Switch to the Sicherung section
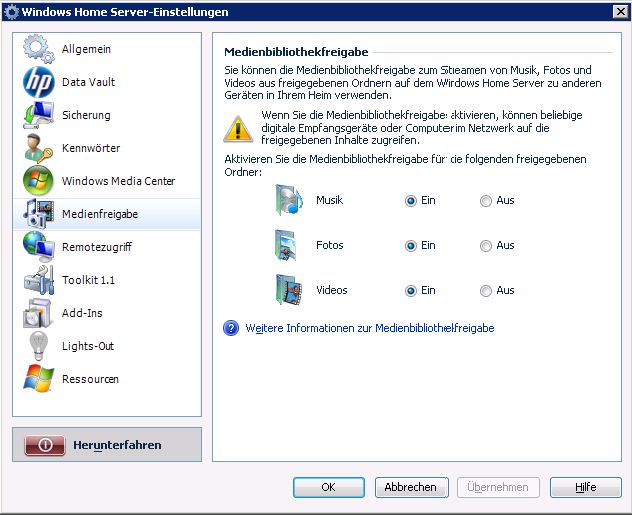This screenshot has width=632, height=515. click(x=107, y=115)
